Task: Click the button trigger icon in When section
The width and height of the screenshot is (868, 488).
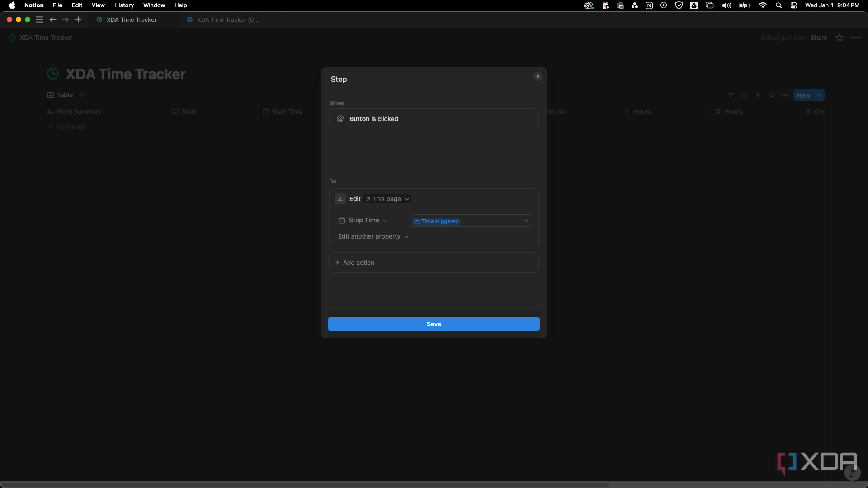Action: pos(340,118)
